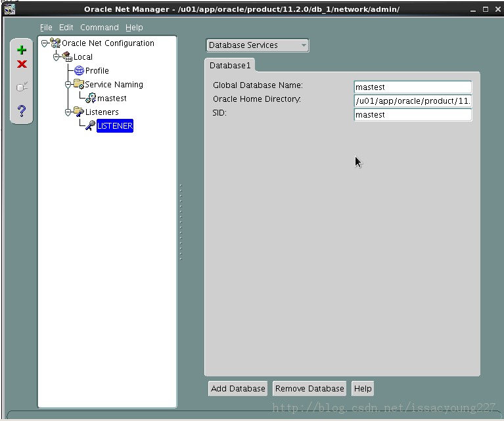Maximize the Oracle Net Manager window
Screen dimensions: 504x421
(x=486, y=9)
